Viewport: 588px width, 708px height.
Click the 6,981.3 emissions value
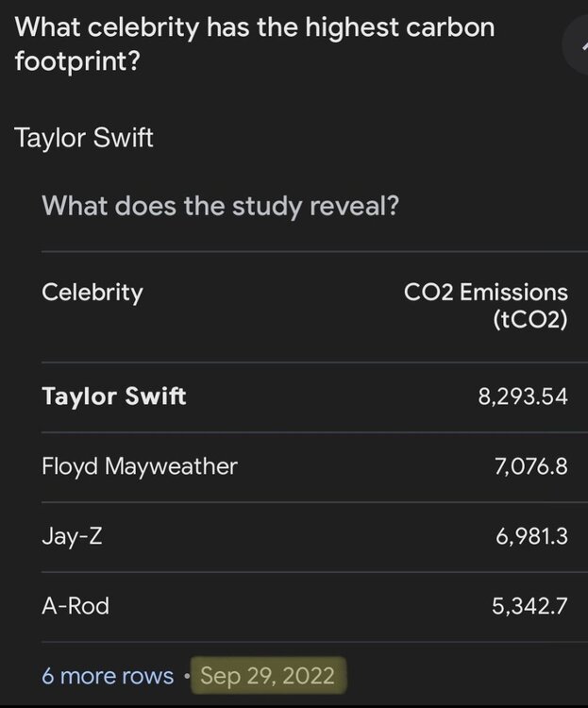[530, 535]
